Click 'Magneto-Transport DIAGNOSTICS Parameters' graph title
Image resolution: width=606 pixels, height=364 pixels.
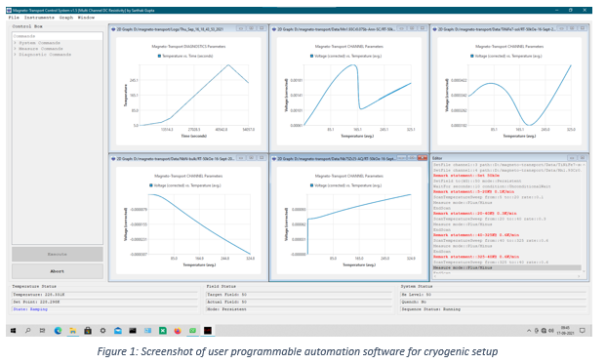tap(188, 47)
